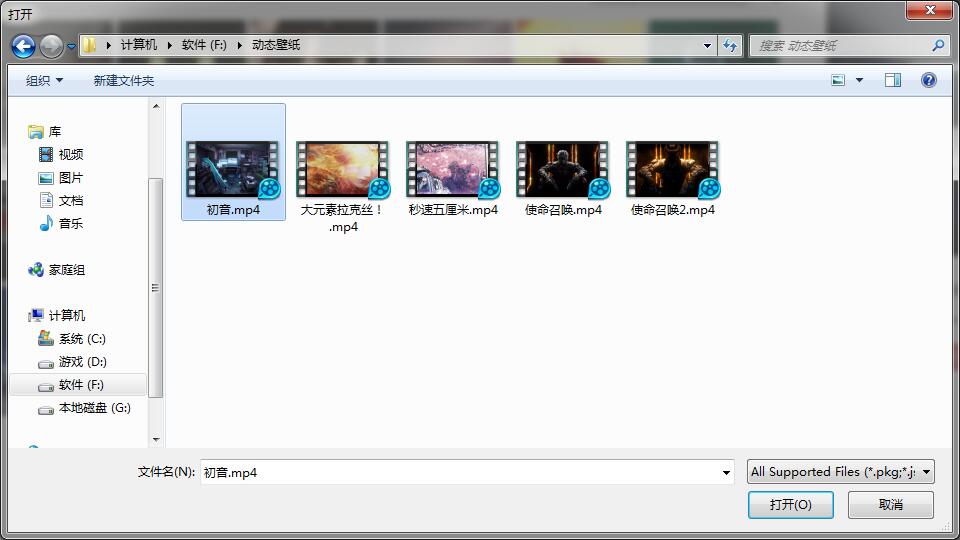Select 家庭组 in navigation pane
960x540 pixels.
click(67, 269)
